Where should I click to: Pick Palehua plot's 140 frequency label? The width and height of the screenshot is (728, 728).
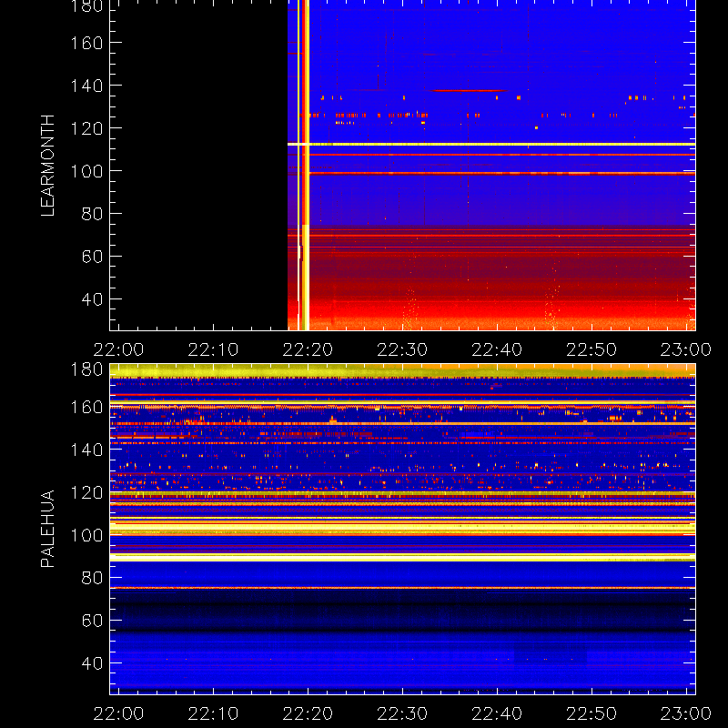point(86,450)
